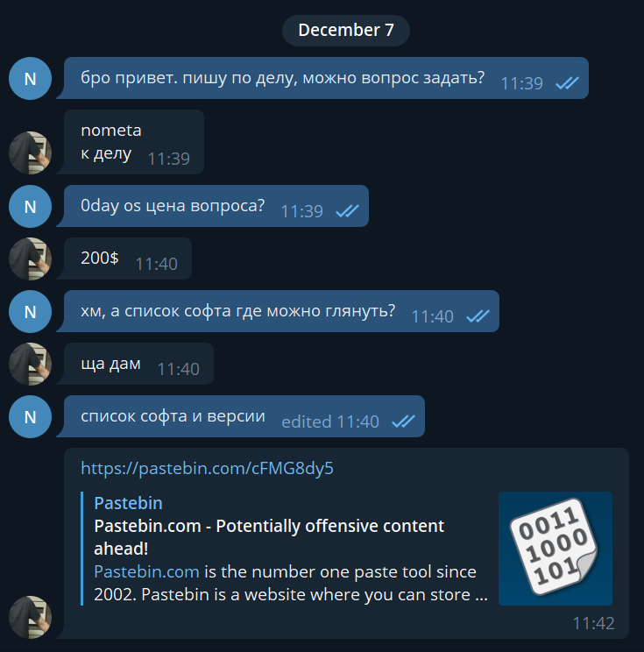Click the N avatar beside the 0day os message

(x=30, y=206)
